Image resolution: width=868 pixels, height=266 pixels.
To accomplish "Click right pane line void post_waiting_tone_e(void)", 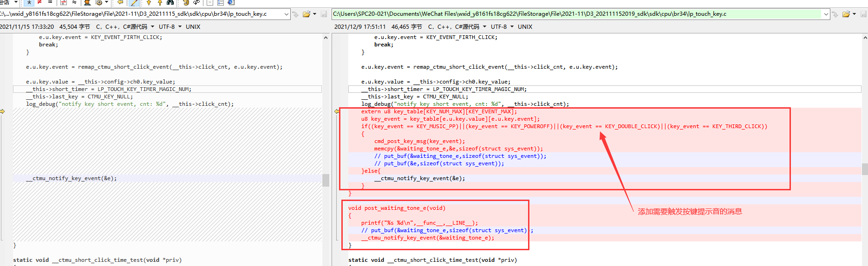I will coord(397,208).
